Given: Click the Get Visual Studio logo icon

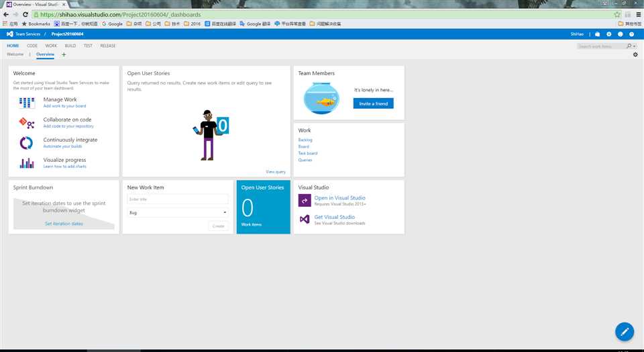Looking at the screenshot, I should click(305, 219).
